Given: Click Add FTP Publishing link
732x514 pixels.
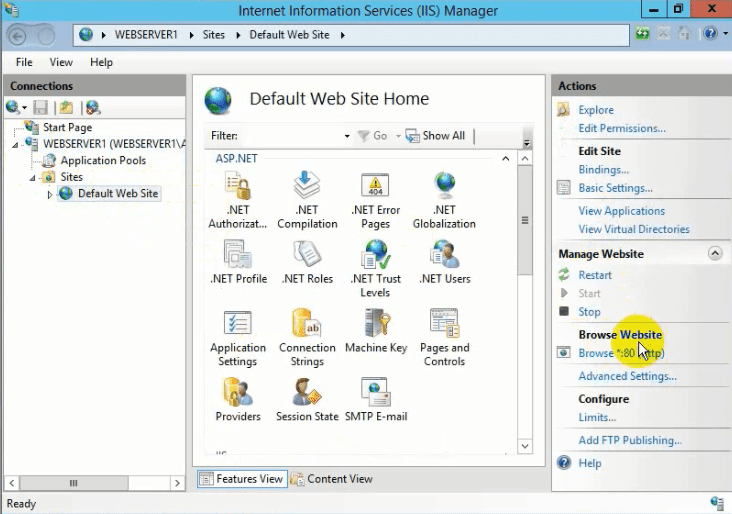Looking at the screenshot, I should 630,440.
